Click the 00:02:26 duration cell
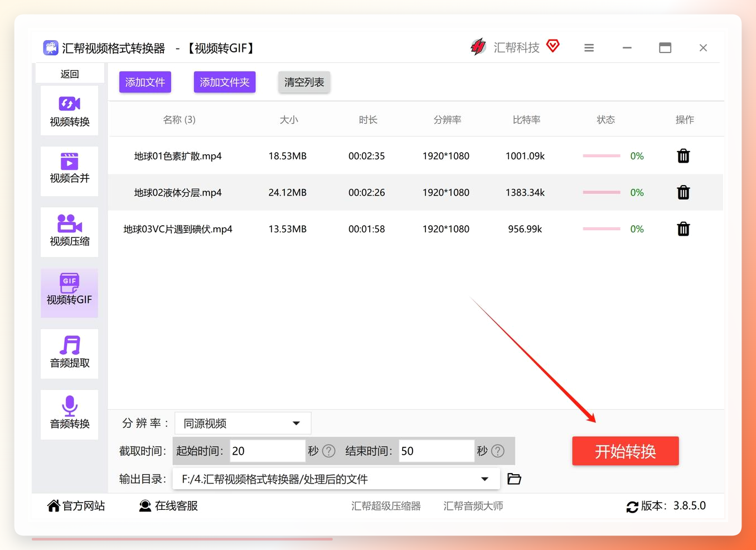The height and width of the screenshot is (550, 756). pos(367,193)
